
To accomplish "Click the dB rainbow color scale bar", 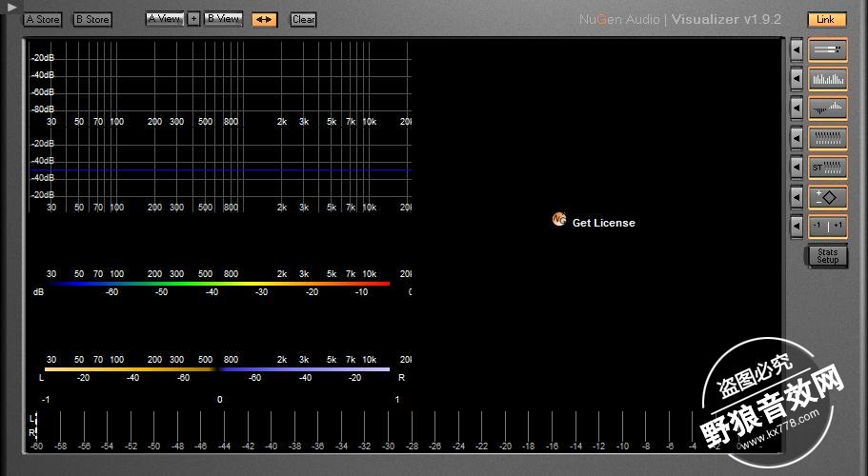I will point(219,284).
